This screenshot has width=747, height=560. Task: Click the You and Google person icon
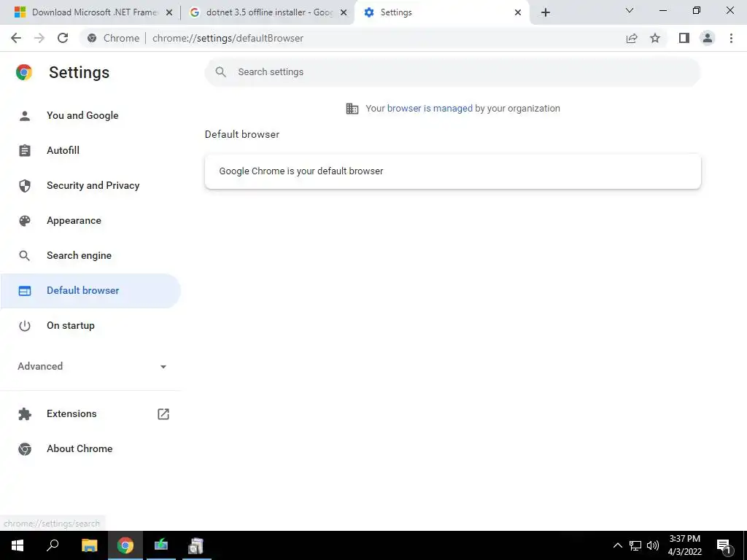click(x=25, y=116)
